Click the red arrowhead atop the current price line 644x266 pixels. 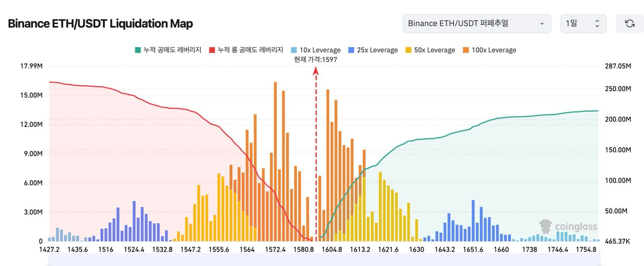(316, 71)
